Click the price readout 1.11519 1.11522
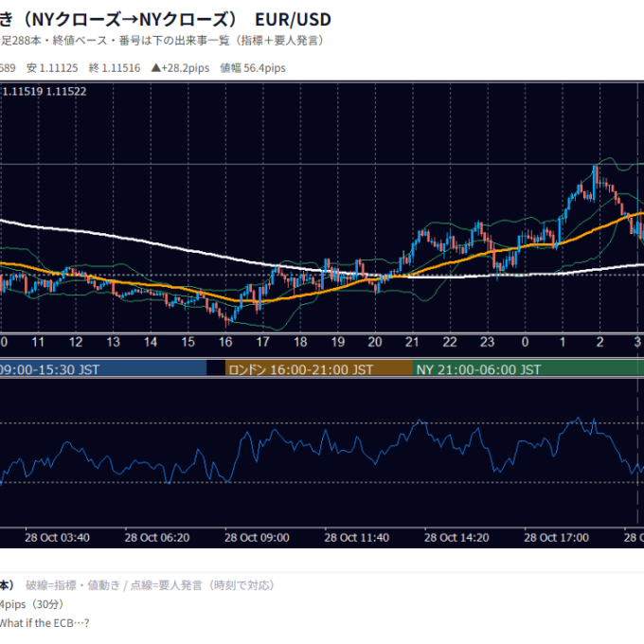Image resolution: width=644 pixels, height=644 pixels. 45,91
